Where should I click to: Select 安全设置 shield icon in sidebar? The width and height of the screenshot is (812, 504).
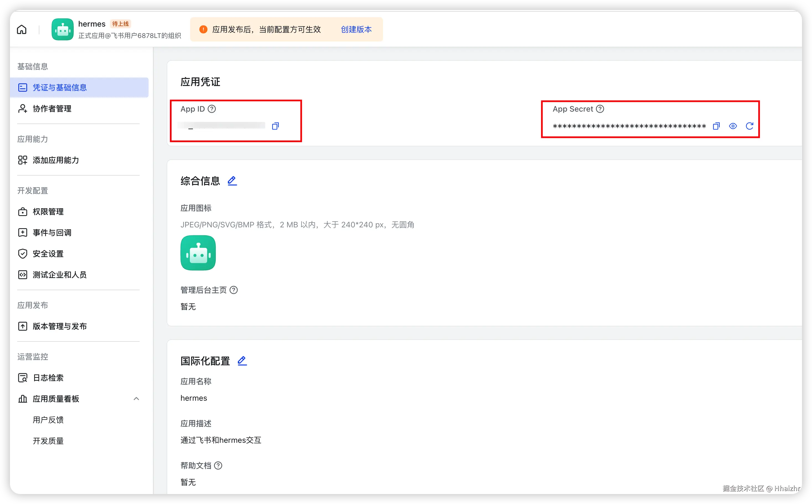tap(22, 254)
